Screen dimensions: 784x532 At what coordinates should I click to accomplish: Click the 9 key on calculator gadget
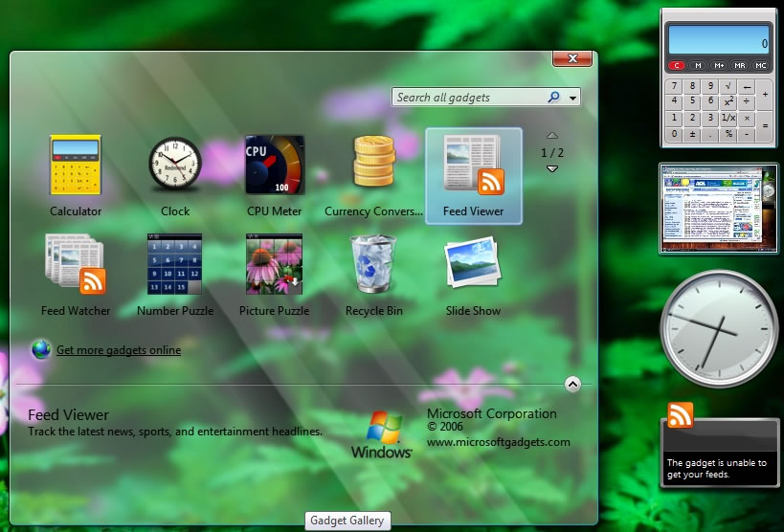pyautogui.click(x=710, y=85)
